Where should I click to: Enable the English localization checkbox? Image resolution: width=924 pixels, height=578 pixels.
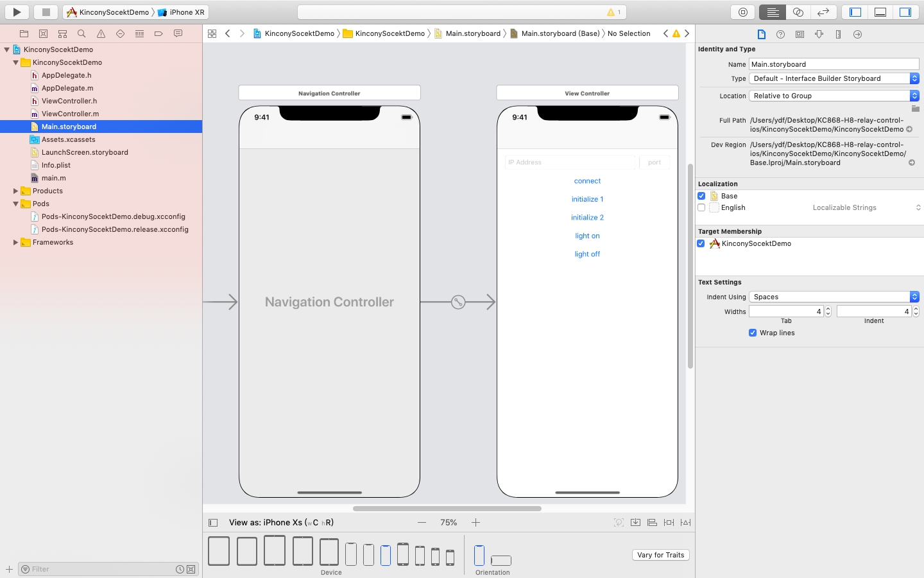coord(701,207)
